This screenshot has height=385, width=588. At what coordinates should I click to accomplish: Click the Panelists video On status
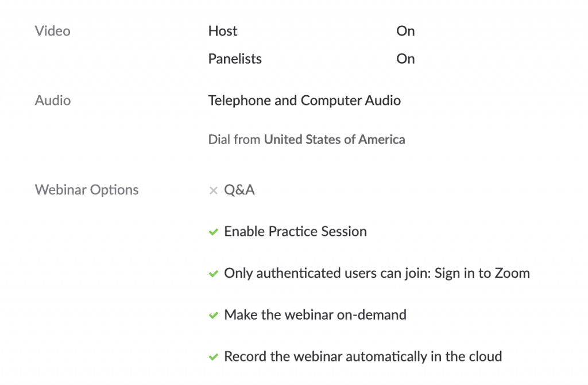click(405, 59)
